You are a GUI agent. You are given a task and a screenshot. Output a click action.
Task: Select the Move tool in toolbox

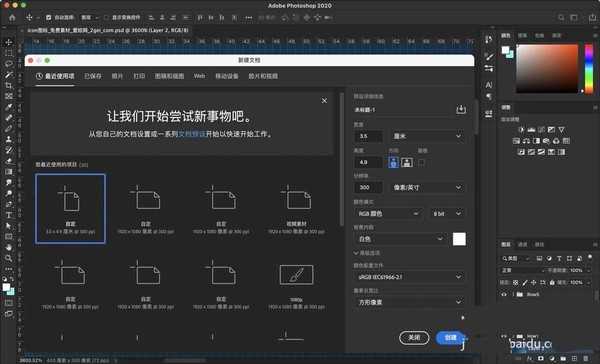[x=8, y=42]
